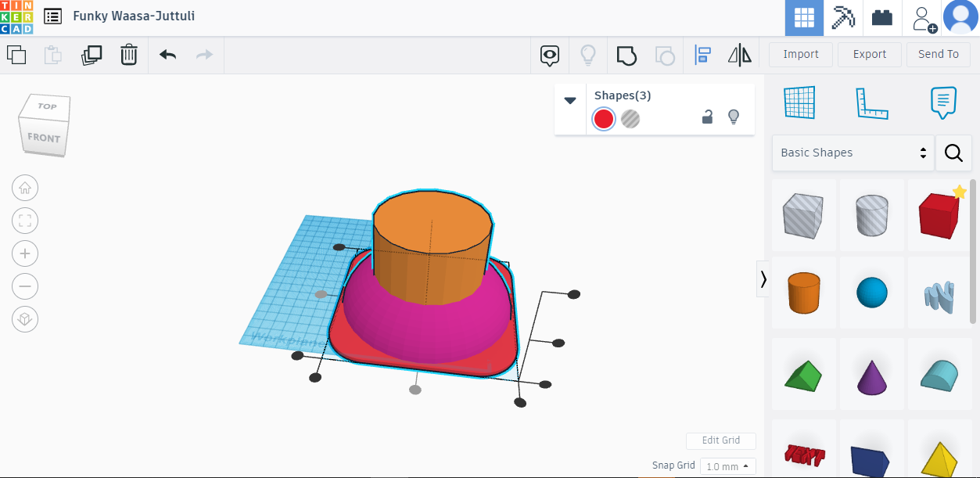The image size is (980, 478).
Task: Click the Export button
Action: [x=870, y=54]
